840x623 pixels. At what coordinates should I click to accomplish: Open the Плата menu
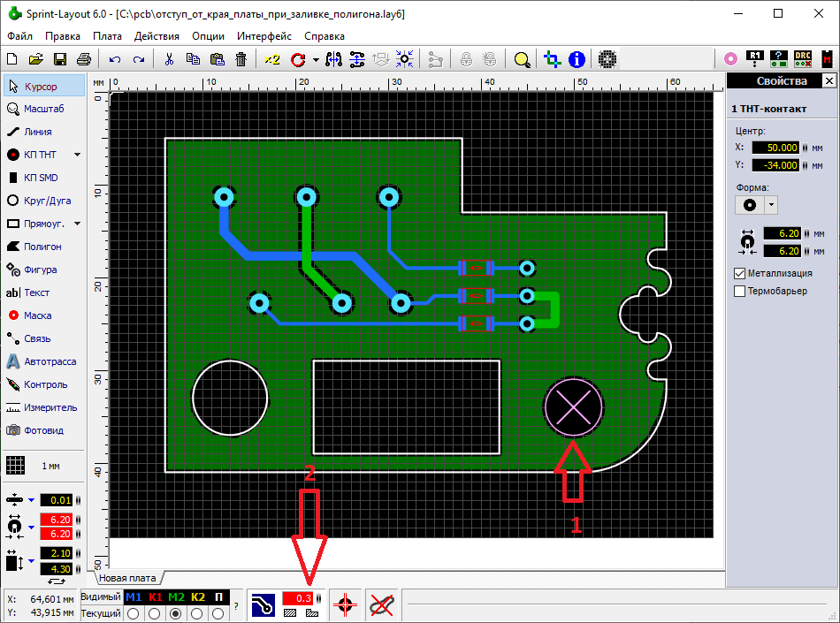tap(107, 36)
